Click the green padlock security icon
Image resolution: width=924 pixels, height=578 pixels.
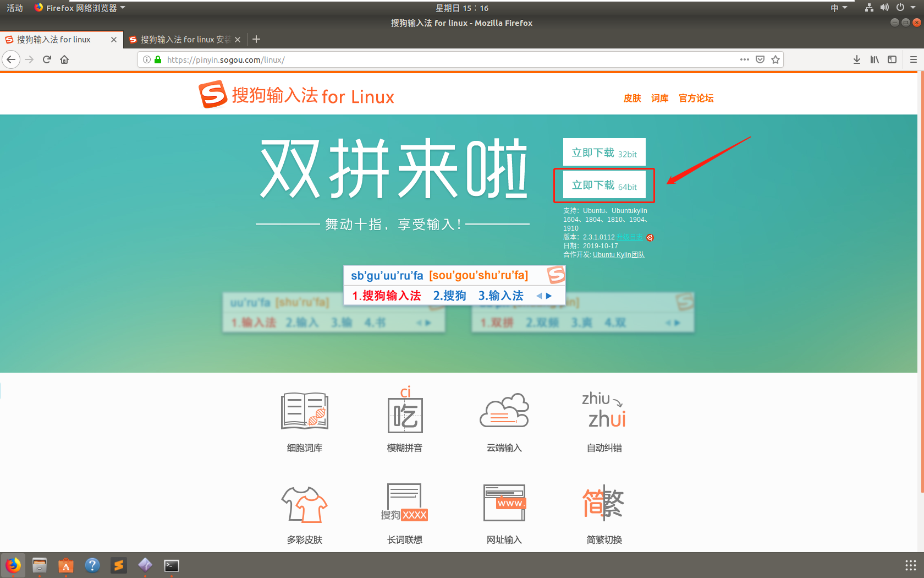point(158,59)
